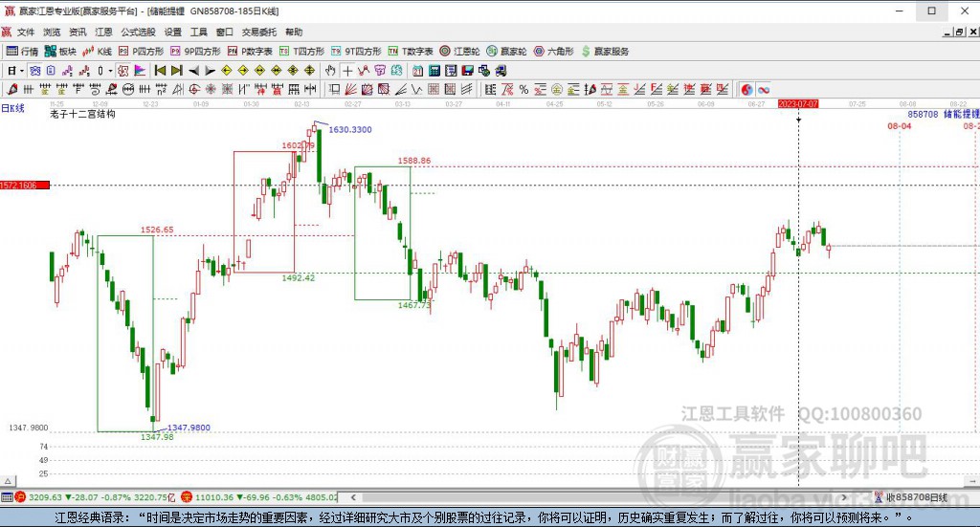Screen dimensions: 980x527
Task: Select the n² square-number tool
Action: click(x=161, y=89)
